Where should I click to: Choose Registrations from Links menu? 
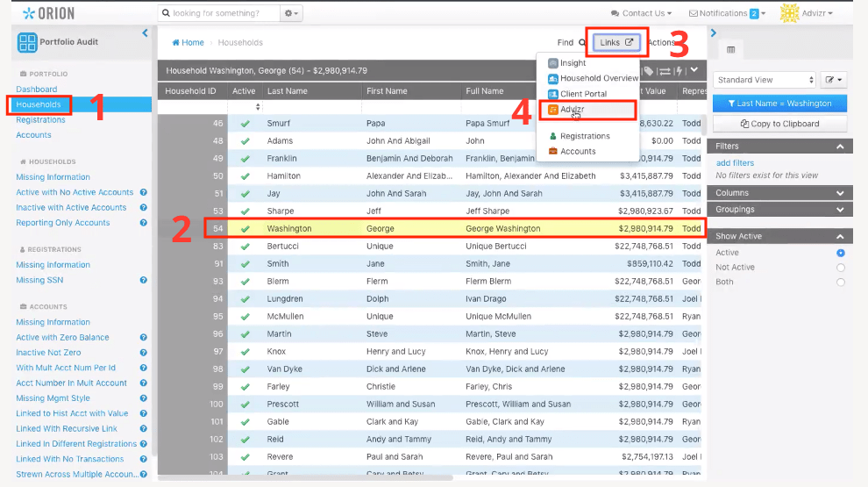(579, 136)
